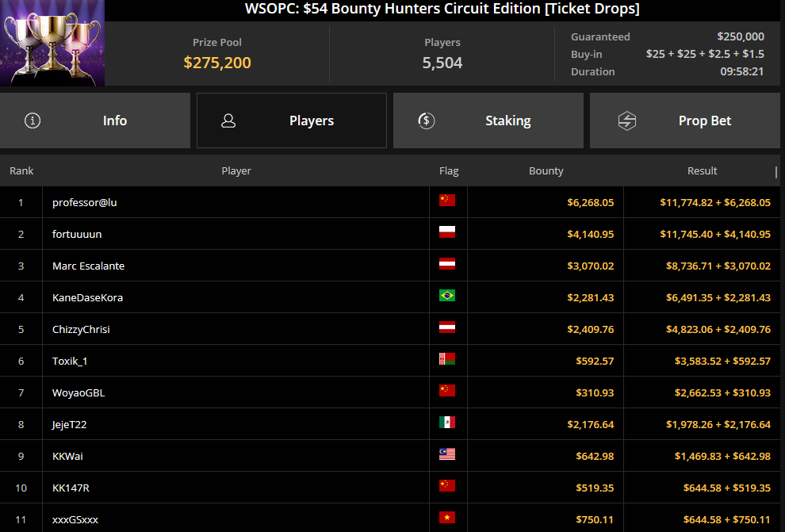This screenshot has width=785, height=532.
Task: Select player Marc Escalante's row
Action: [x=390, y=266]
